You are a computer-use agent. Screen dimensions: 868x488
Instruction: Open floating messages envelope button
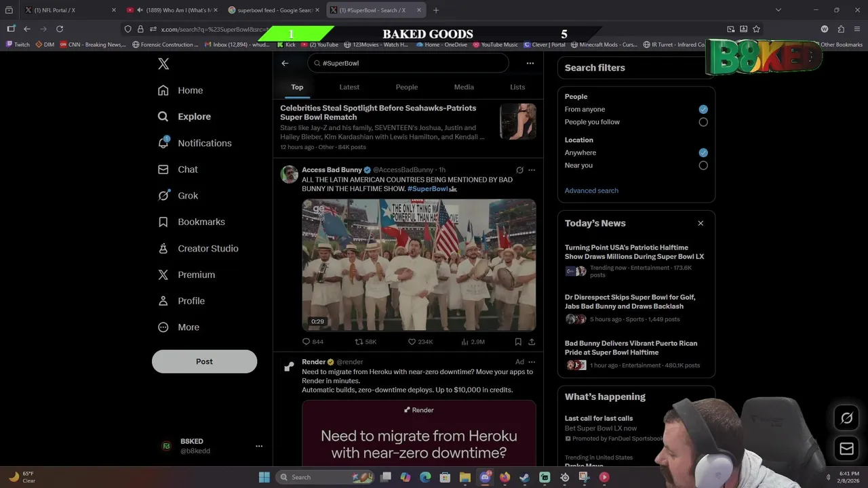(846, 449)
